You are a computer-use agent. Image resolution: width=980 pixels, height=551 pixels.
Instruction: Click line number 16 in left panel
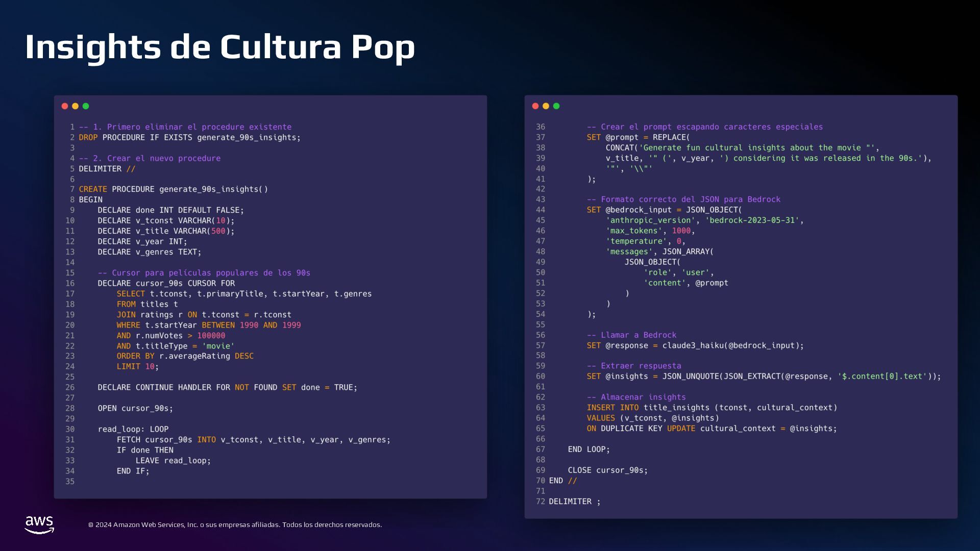(x=70, y=284)
